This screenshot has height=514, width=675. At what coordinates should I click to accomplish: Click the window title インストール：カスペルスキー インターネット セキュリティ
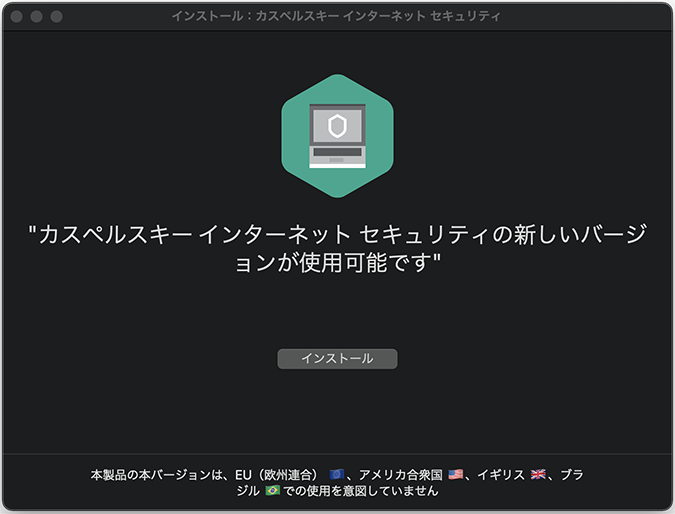pos(336,16)
